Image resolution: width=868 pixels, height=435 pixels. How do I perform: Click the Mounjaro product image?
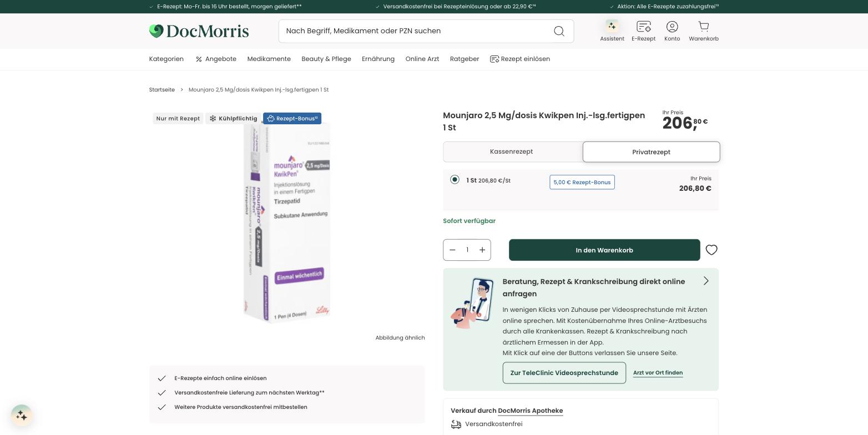tap(287, 222)
